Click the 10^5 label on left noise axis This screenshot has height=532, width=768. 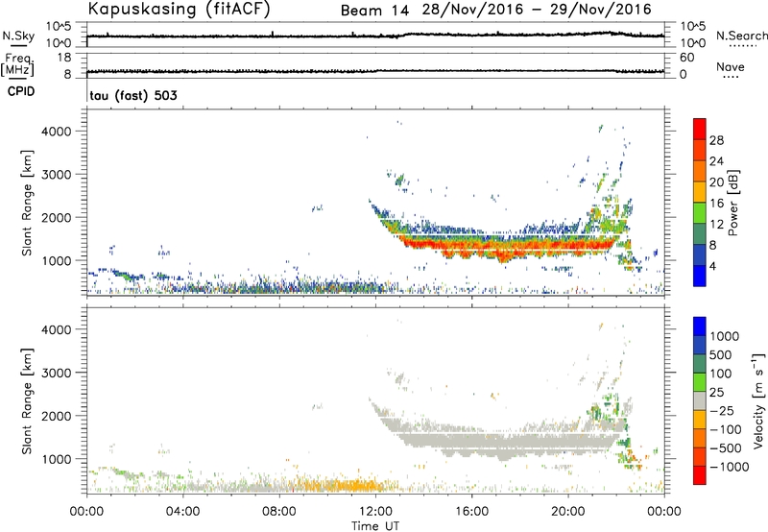(x=59, y=27)
